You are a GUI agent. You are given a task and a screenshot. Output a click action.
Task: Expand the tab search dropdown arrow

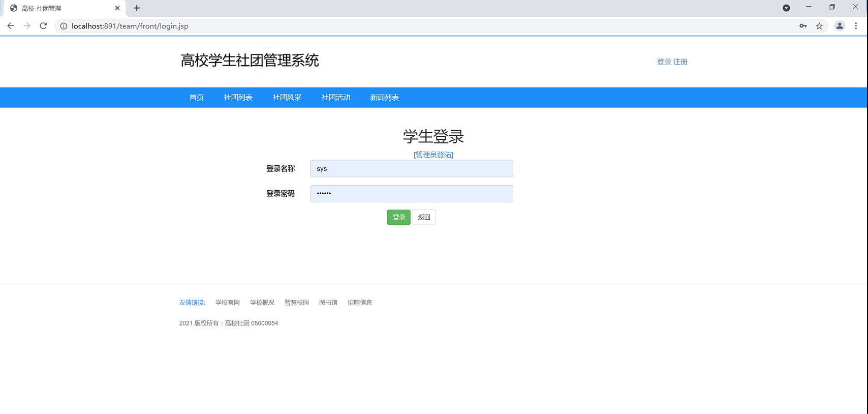point(786,8)
